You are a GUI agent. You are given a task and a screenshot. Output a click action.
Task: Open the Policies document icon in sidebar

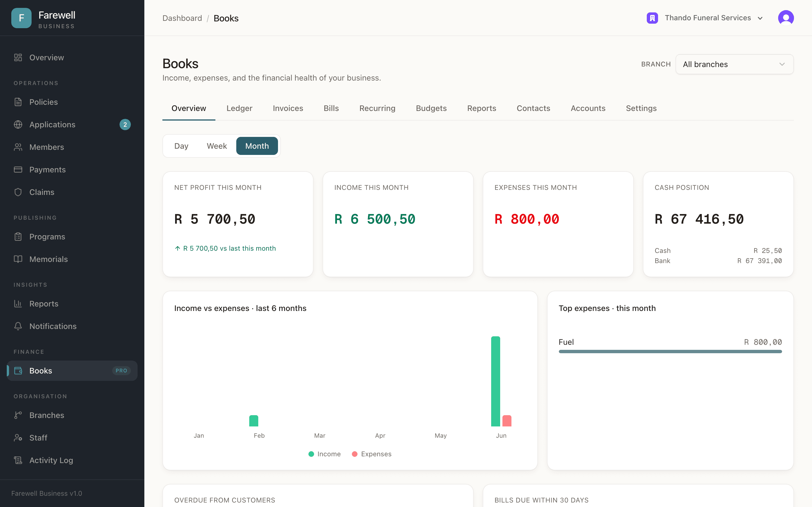[x=18, y=102]
